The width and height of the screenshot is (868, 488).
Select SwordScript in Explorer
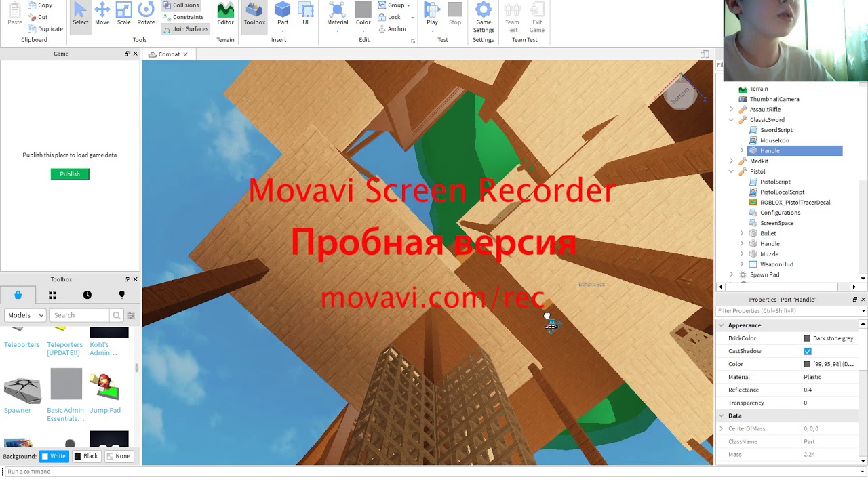click(x=776, y=130)
